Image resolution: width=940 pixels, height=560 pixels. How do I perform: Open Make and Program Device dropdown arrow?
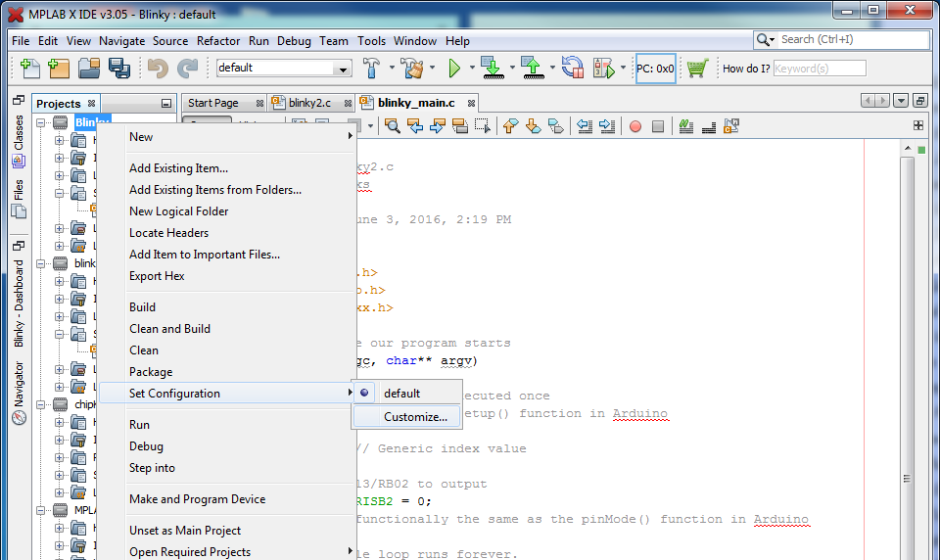(512, 68)
